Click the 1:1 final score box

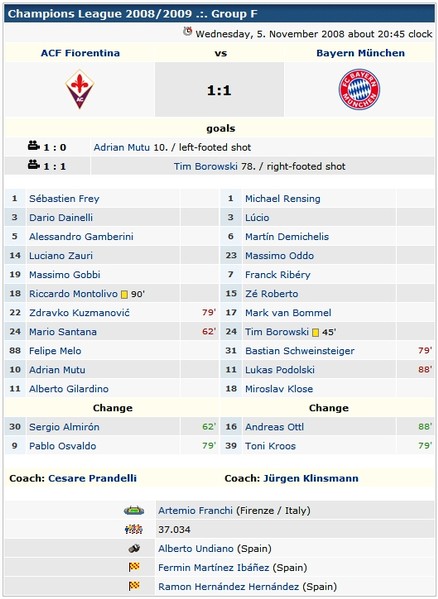(x=219, y=90)
